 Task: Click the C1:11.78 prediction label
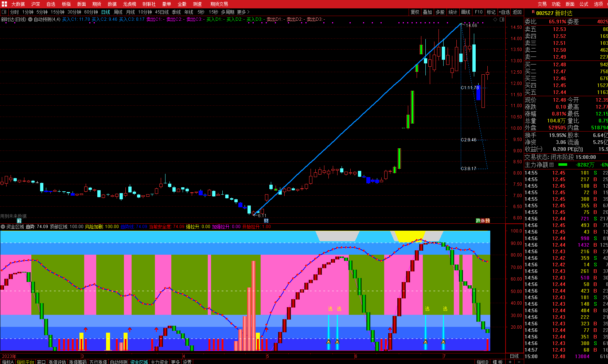[470, 87]
